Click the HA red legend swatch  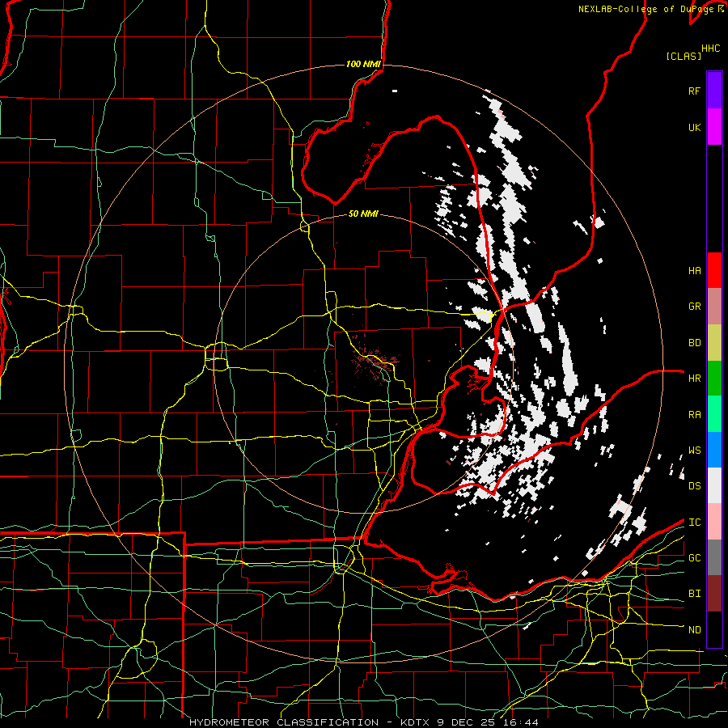pos(714,270)
